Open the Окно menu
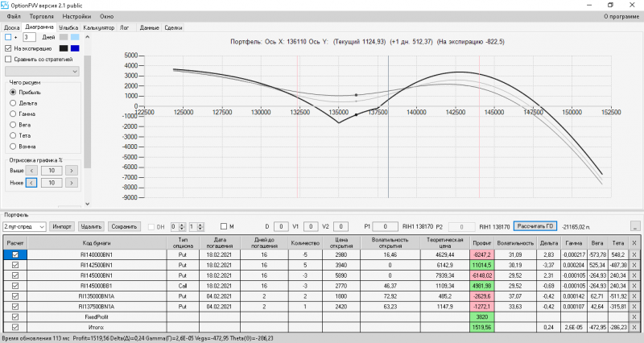 click(106, 16)
